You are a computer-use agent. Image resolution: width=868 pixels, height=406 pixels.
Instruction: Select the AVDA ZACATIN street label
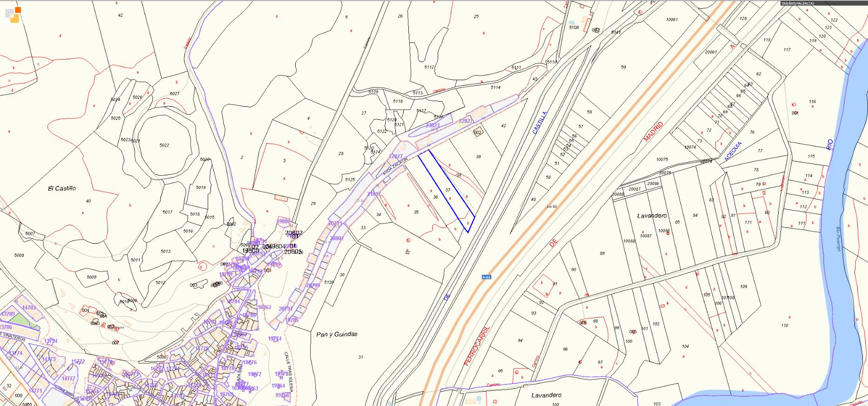tap(395, 166)
